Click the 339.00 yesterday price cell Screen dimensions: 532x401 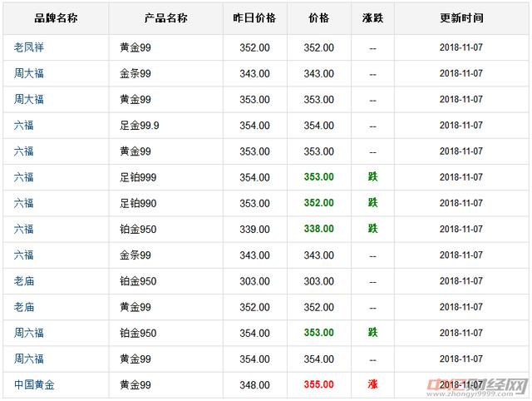[x=255, y=229]
